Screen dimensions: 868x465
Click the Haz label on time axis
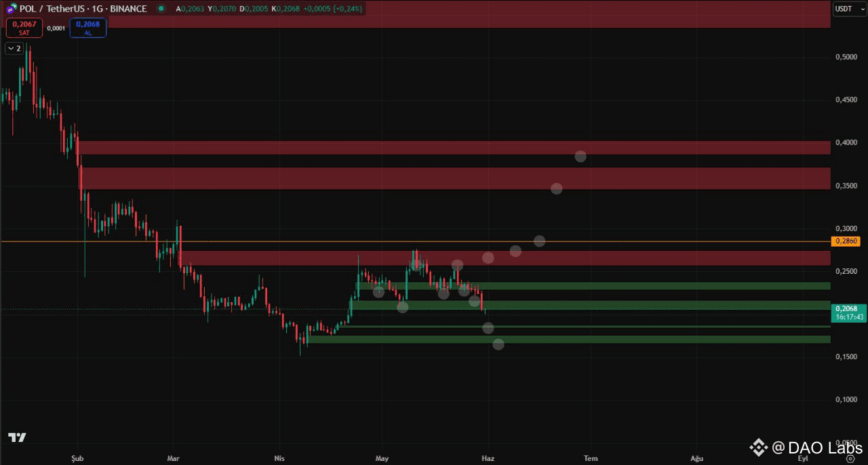tap(488, 458)
